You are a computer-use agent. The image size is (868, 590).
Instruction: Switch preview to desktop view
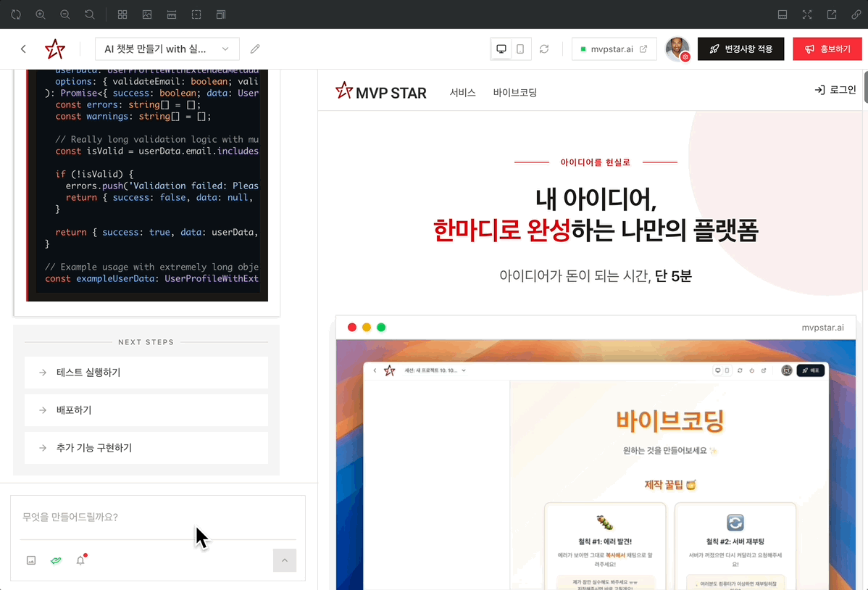pos(501,49)
